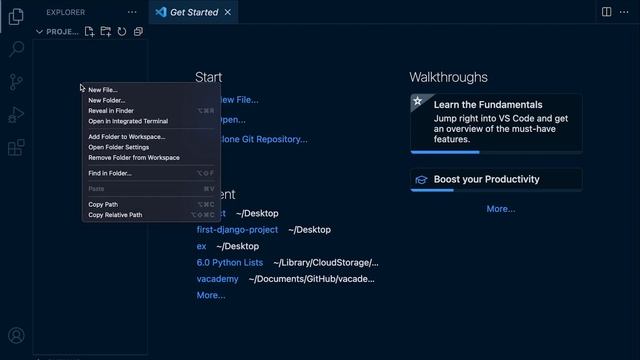
Task: Click the Clone Git Repository... link
Action: [x=264, y=139]
